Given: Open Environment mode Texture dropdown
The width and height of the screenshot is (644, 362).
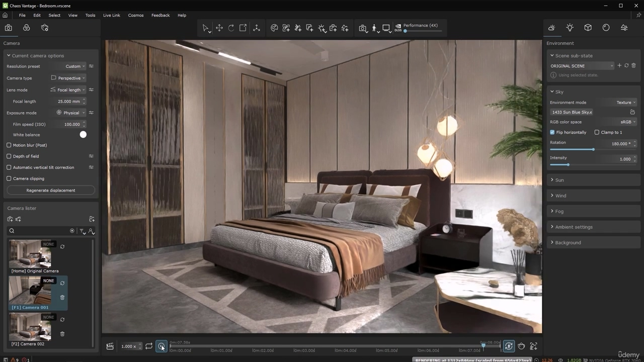Looking at the screenshot, I should tap(626, 102).
